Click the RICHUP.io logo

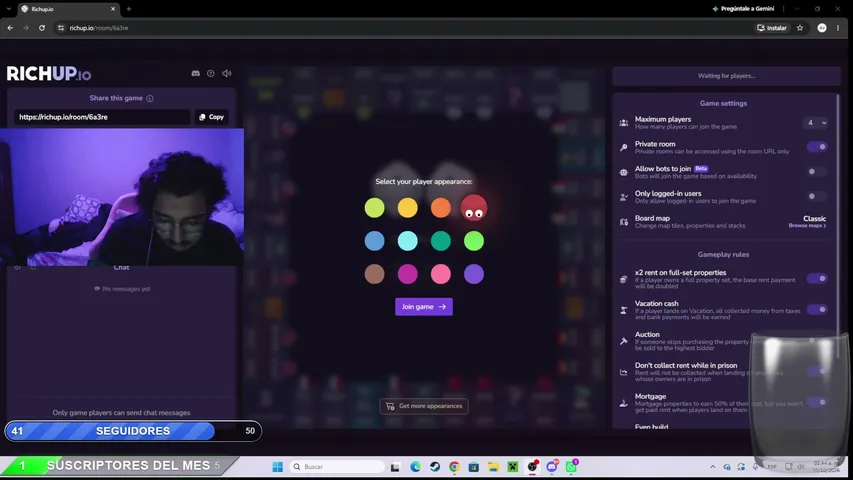click(49, 74)
